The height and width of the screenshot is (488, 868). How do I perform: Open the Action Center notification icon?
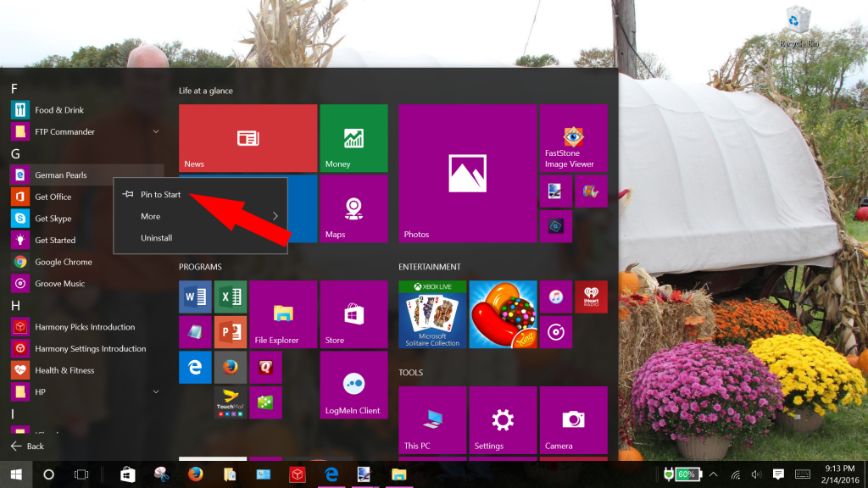778,474
